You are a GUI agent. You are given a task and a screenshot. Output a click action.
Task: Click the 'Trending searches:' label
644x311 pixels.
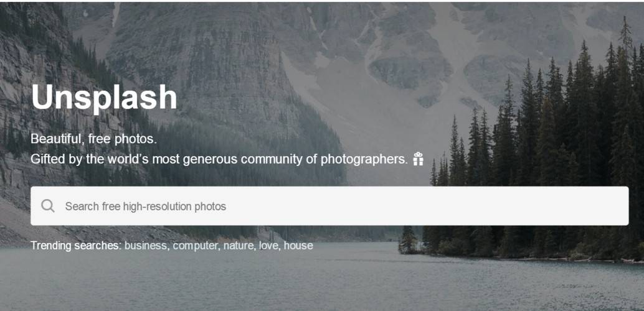point(75,246)
